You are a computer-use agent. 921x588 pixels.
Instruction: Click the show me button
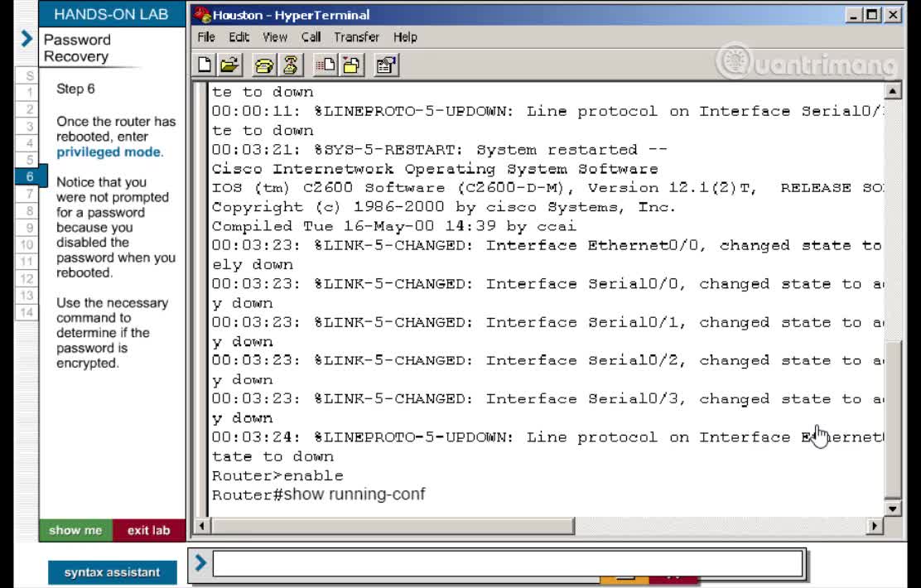coord(75,530)
